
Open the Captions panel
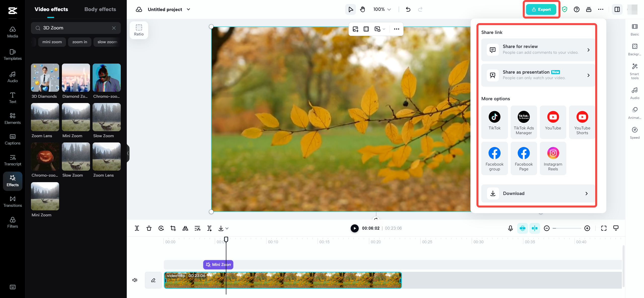click(13, 139)
